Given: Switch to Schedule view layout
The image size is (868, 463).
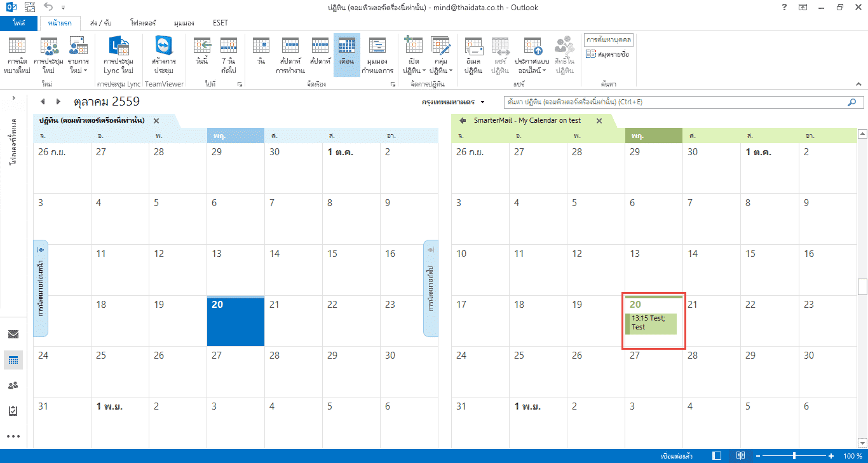Looking at the screenshot, I should 377,55.
